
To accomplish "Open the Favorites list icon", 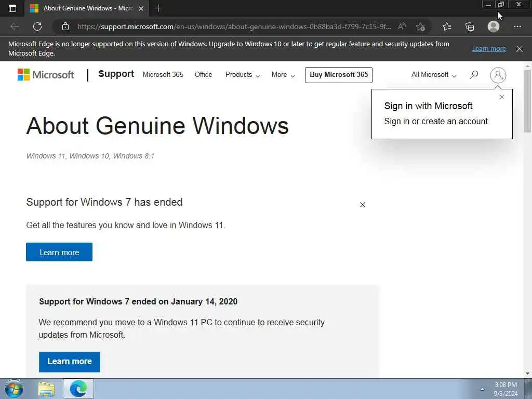I will tap(447, 26).
